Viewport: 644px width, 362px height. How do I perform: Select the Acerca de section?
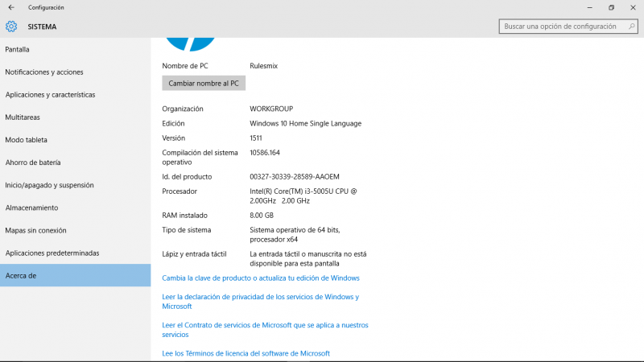coord(75,275)
